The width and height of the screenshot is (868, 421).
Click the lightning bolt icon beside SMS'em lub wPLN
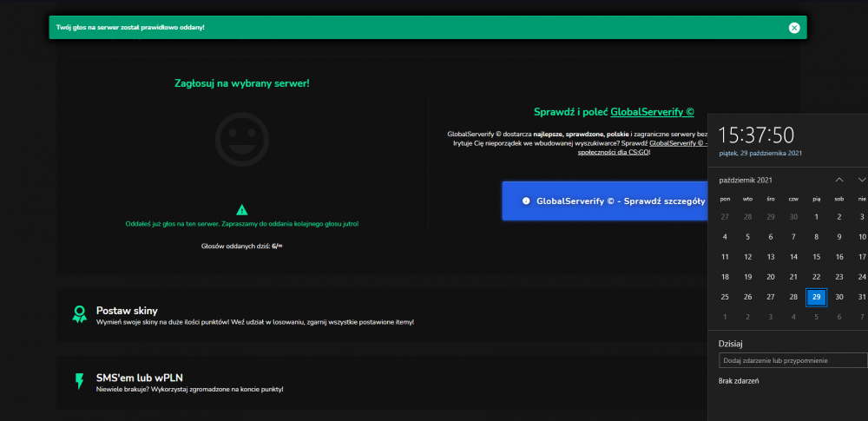[x=79, y=381]
